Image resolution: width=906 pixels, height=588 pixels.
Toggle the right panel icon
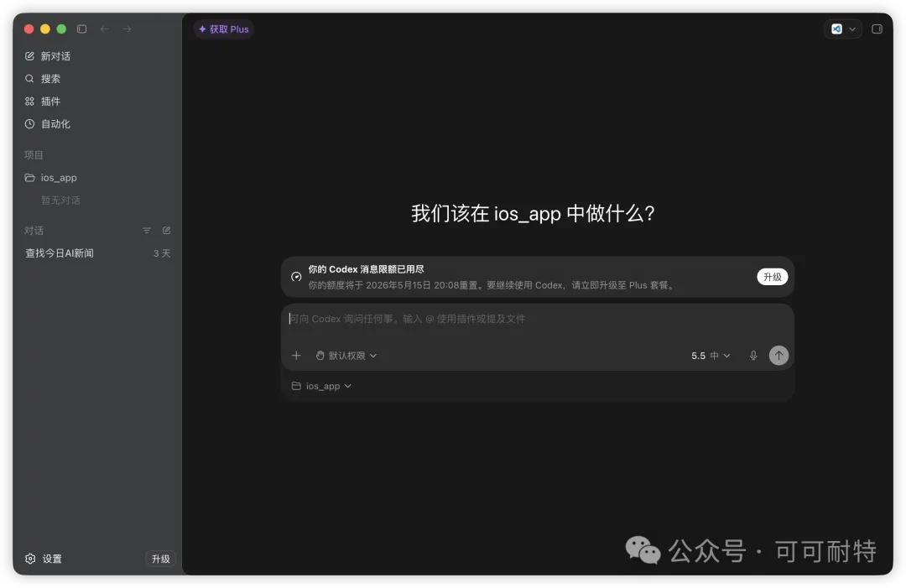click(877, 29)
